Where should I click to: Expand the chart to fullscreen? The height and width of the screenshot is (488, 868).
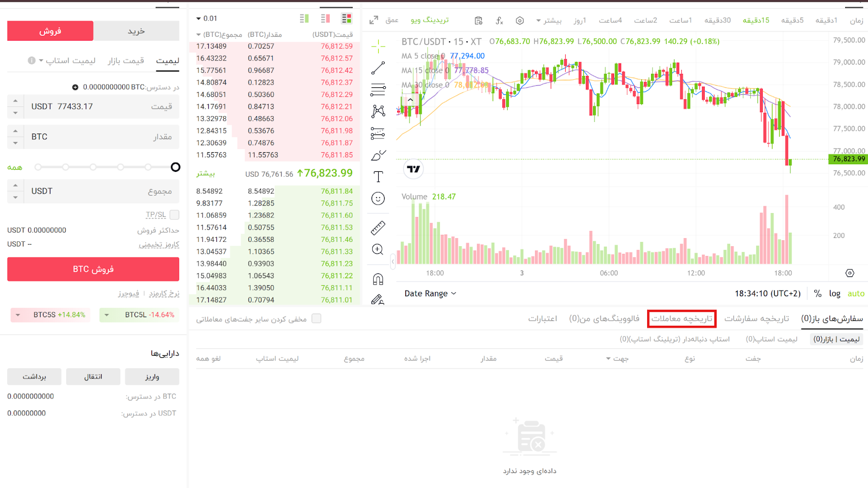point(374,21)
